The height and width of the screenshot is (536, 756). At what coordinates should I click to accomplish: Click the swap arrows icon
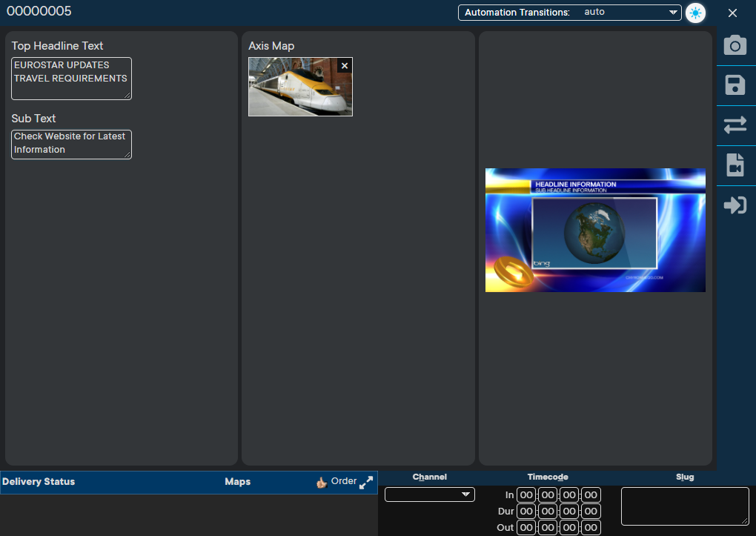[735, 125]
